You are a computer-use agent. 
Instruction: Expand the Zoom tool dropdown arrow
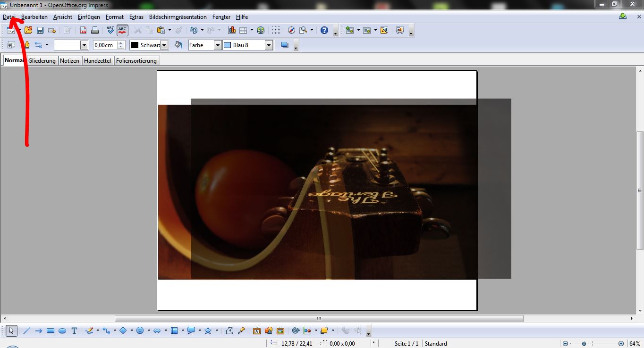[312, 30]
